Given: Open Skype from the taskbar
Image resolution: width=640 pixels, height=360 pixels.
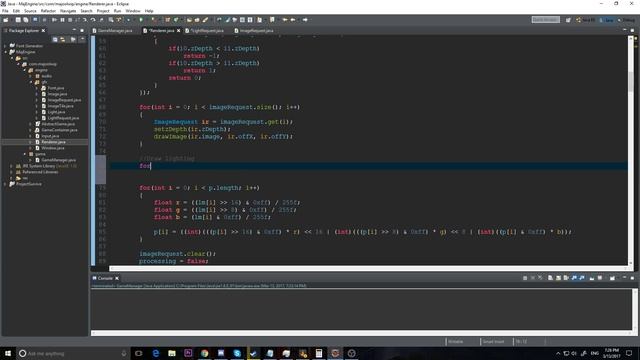Looking at the screenshot, I should coord(237,353).
